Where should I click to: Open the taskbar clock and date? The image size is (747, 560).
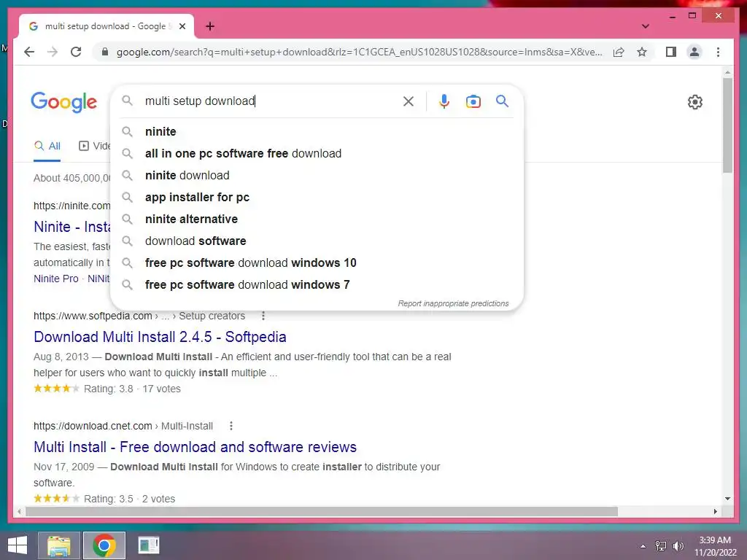[715, 546]
